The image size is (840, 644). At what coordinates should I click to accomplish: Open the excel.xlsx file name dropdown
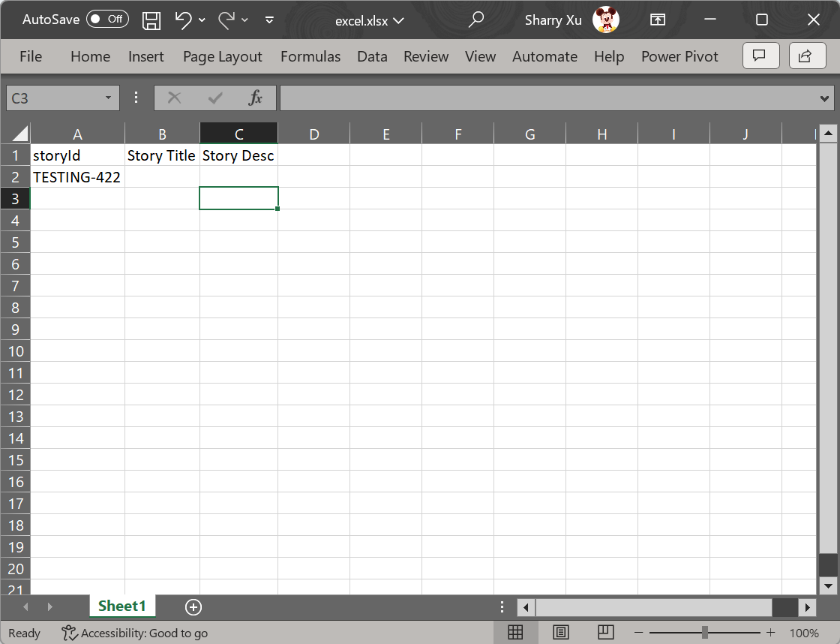(x=369, y=21)
